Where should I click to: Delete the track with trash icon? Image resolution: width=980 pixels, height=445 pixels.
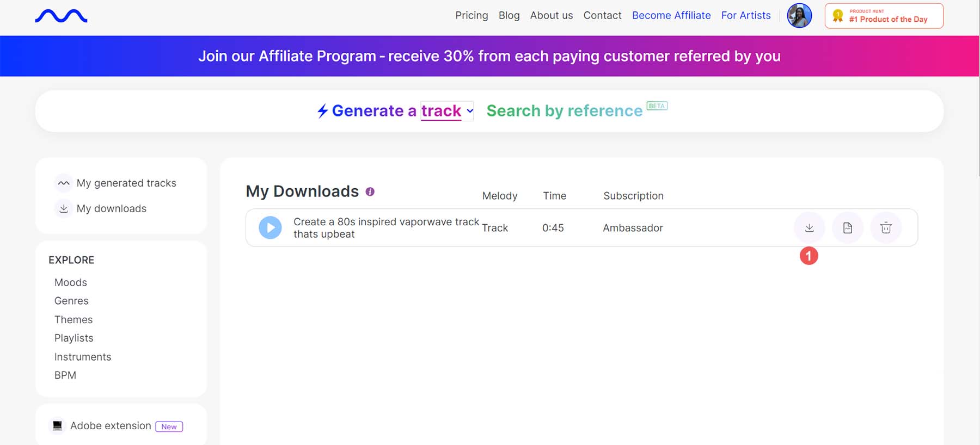pos(886,228)
